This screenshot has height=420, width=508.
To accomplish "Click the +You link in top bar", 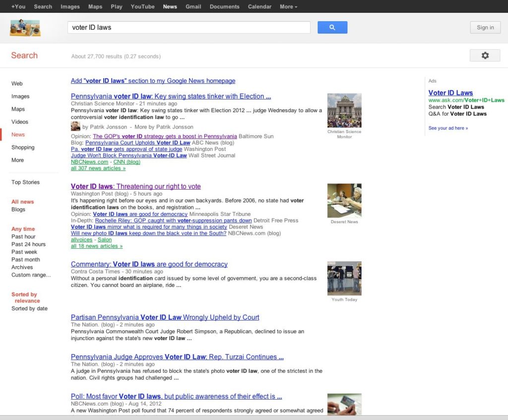I will pyautogui.click(x=18, y=6).
